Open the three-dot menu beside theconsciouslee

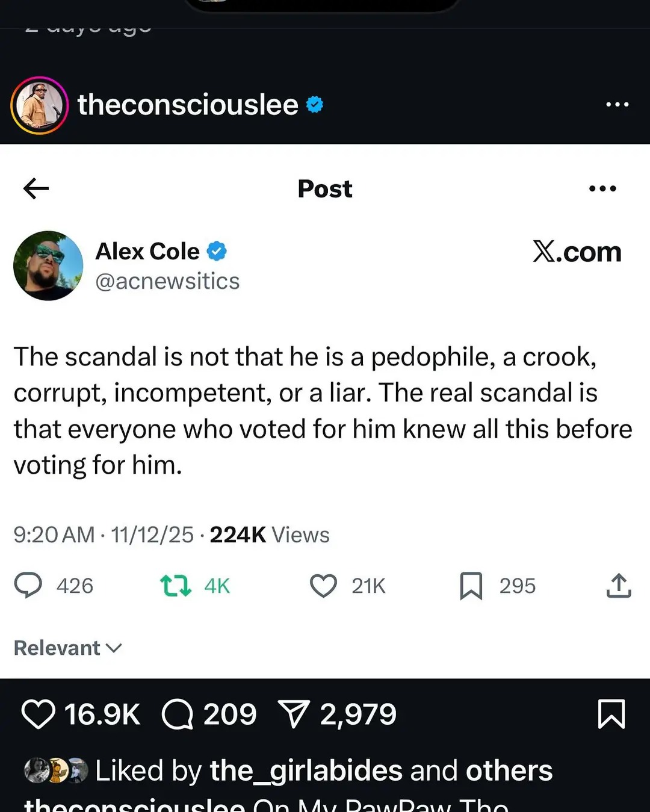(x=617, y=105)
